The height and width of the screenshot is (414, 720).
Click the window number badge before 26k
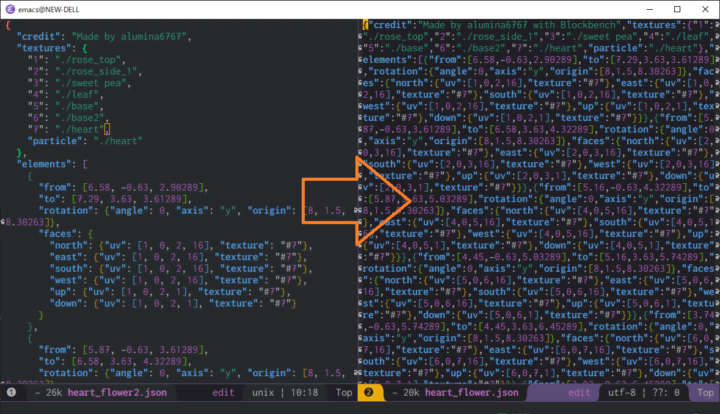[x=9, y=393]
